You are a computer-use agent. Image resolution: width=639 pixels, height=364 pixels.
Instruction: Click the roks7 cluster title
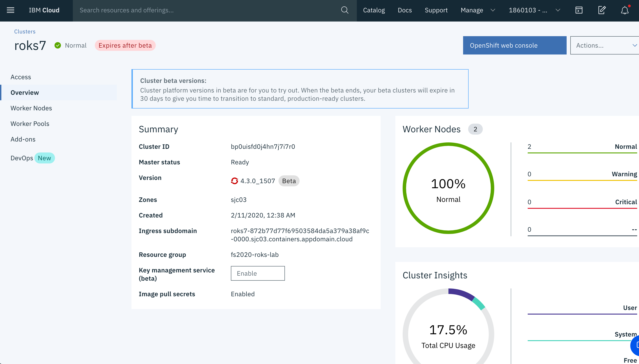(30, 46)
